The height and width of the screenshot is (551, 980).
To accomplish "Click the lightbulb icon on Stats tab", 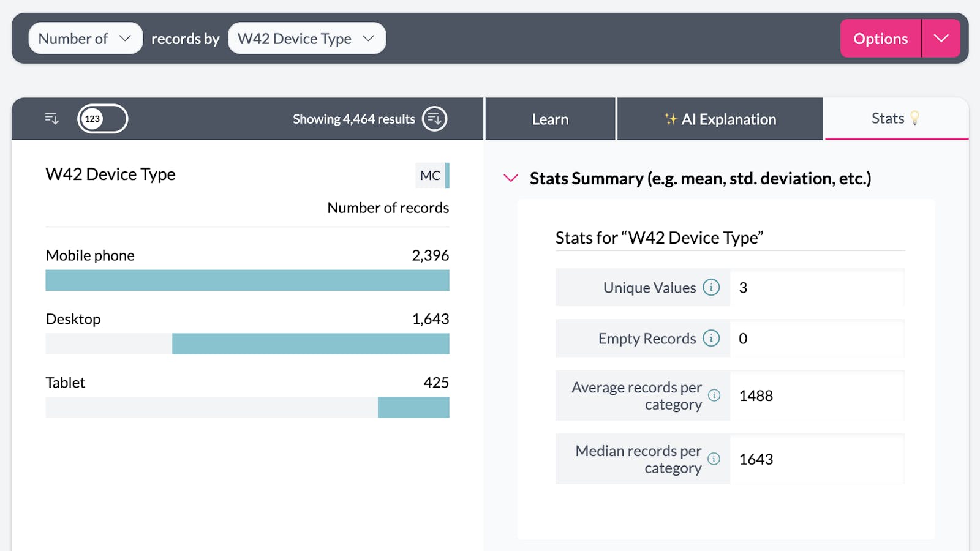I will coord(915,118).
